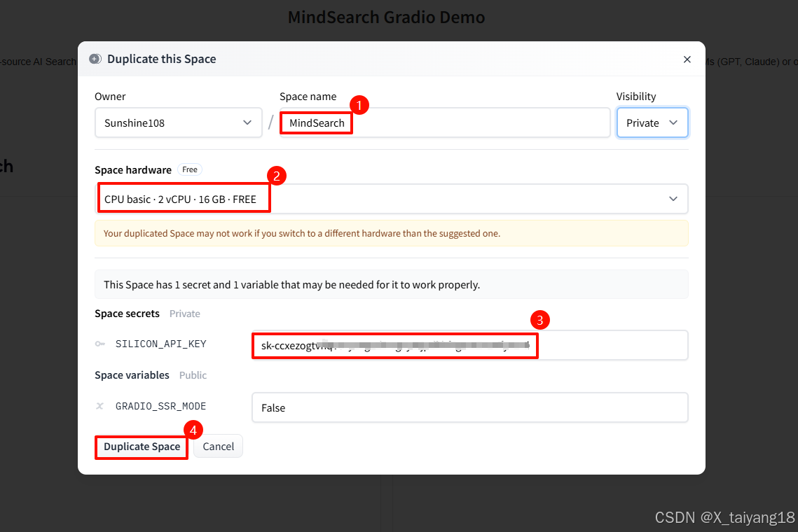
Task: Click the Duplicate this Space title text
Action: coord(162,59)
